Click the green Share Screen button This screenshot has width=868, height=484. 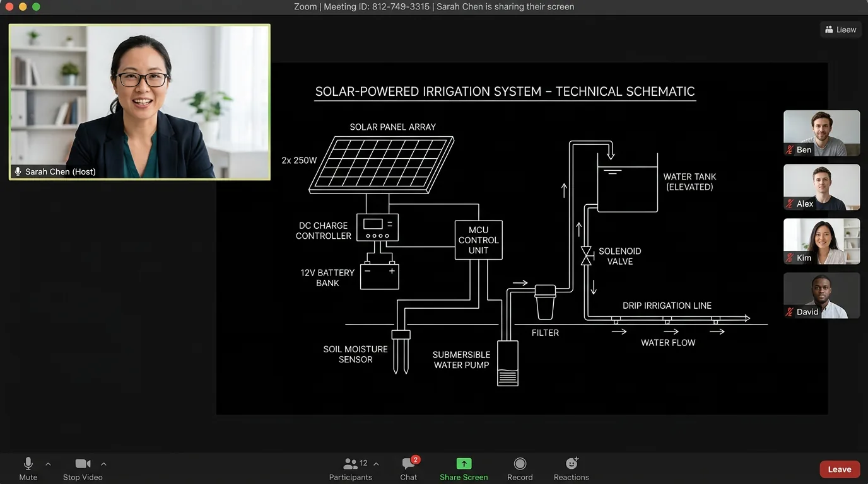click(x=464, y=469)
